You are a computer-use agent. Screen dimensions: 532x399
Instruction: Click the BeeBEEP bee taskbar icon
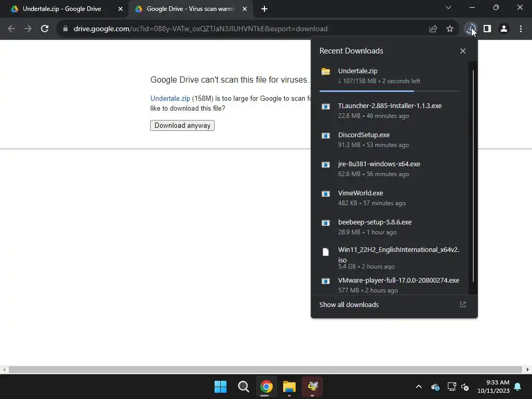[312, 387]
